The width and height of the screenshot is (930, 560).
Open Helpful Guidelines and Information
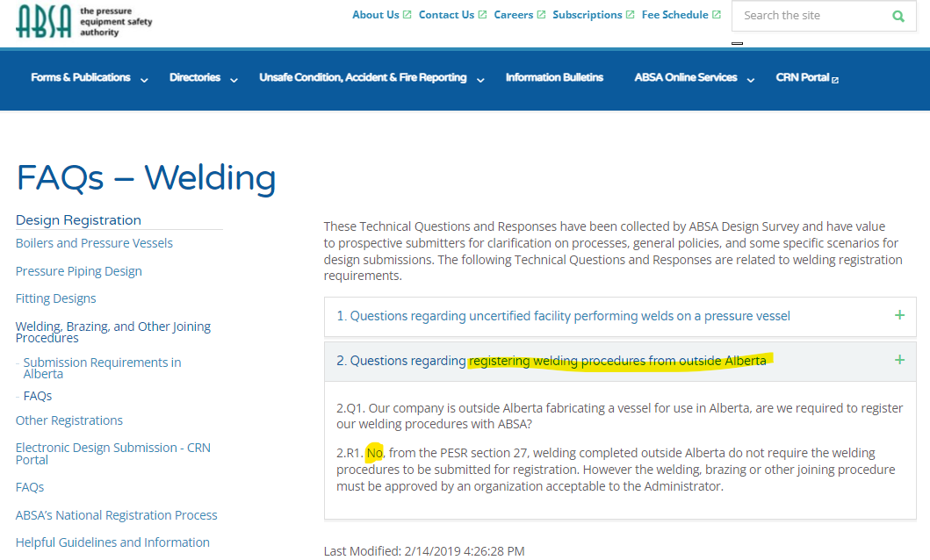pos(112,542)
